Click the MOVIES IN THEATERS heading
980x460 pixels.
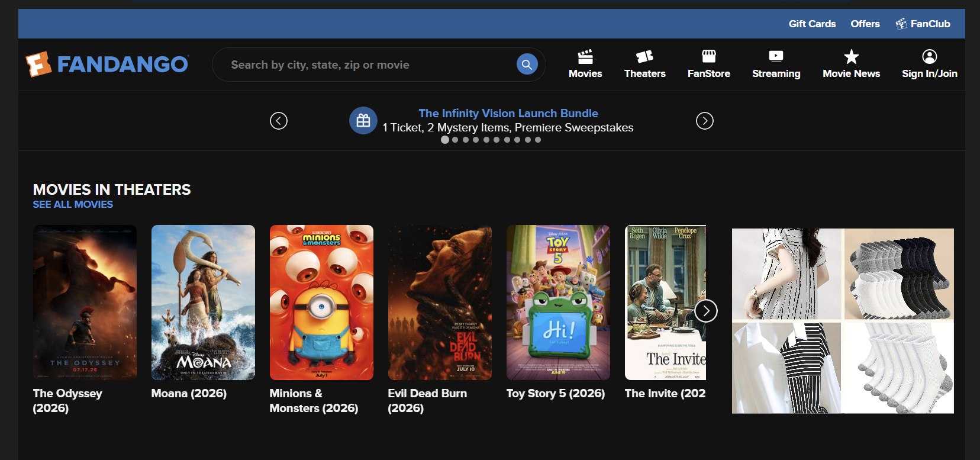pyautogui.click(x=112, y=189)
